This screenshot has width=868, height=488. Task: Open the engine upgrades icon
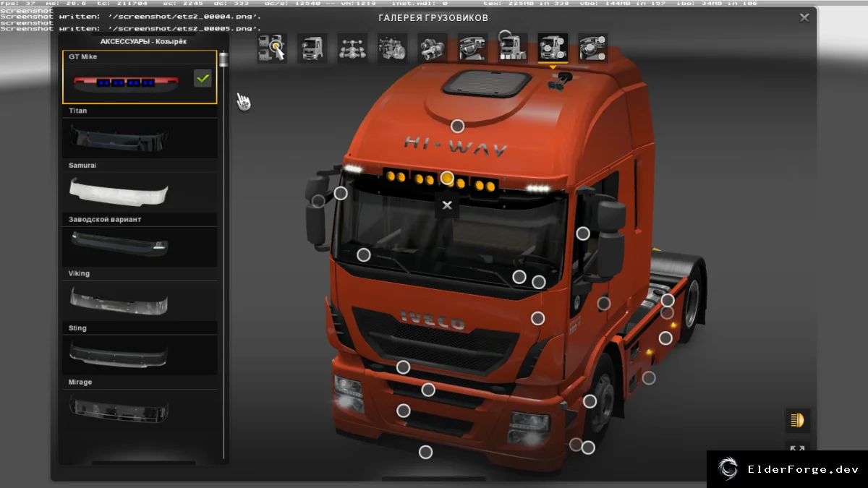[392, 48]
